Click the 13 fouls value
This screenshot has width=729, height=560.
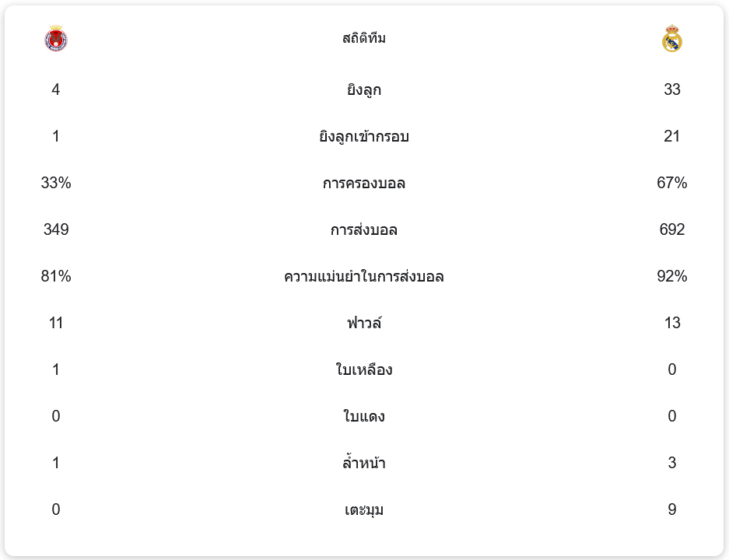[672, 324]
